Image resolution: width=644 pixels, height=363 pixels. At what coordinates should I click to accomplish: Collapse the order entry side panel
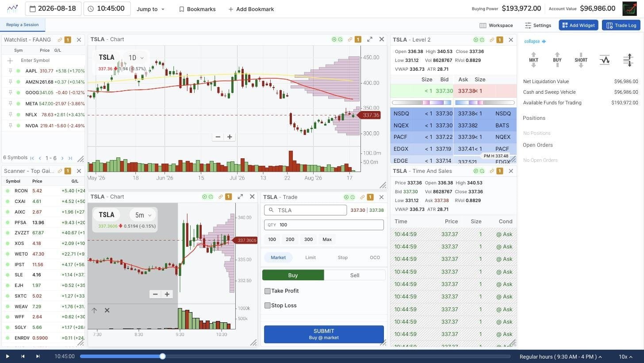535,41
